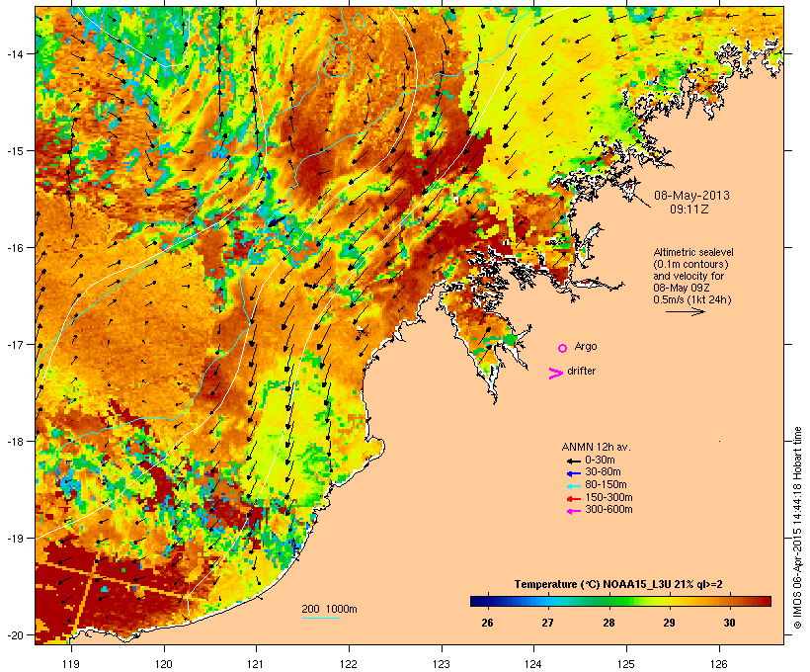Click the magenta 300-600m arrow in ANMN legend
Screen dimensions: 810x672
click(x=573, y=511)
